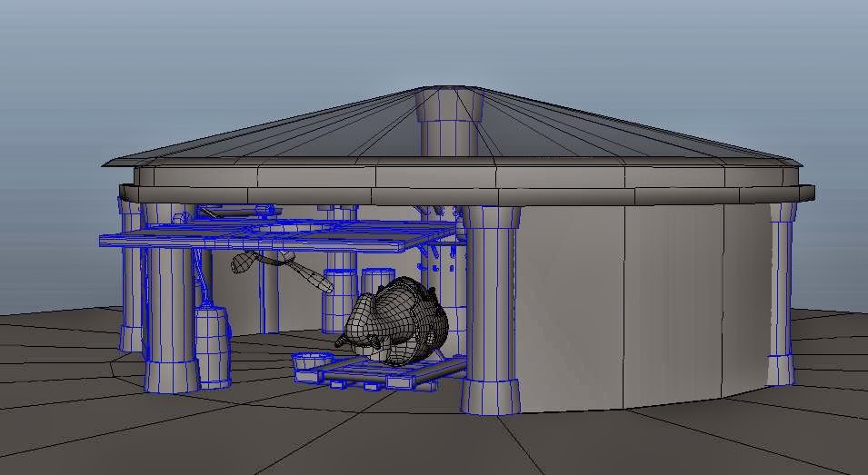Select the front center pillar beside the wall
This screenshot has height=475, width=868.
click(x=491, y=310)
